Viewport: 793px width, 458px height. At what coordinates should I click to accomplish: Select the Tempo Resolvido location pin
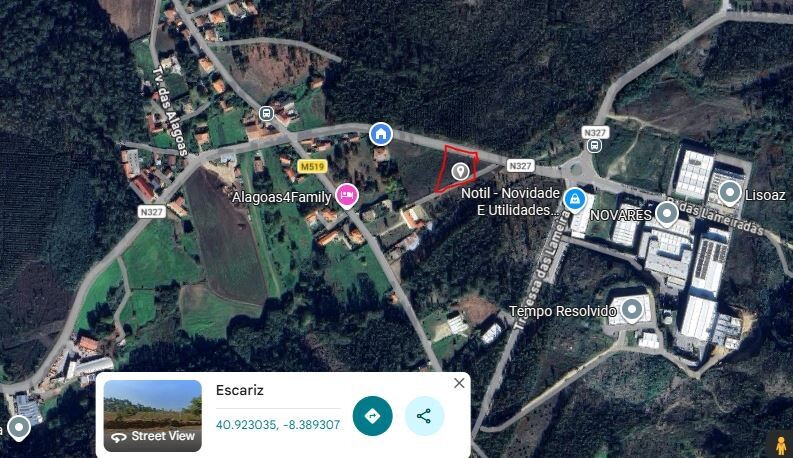(631, 310)
